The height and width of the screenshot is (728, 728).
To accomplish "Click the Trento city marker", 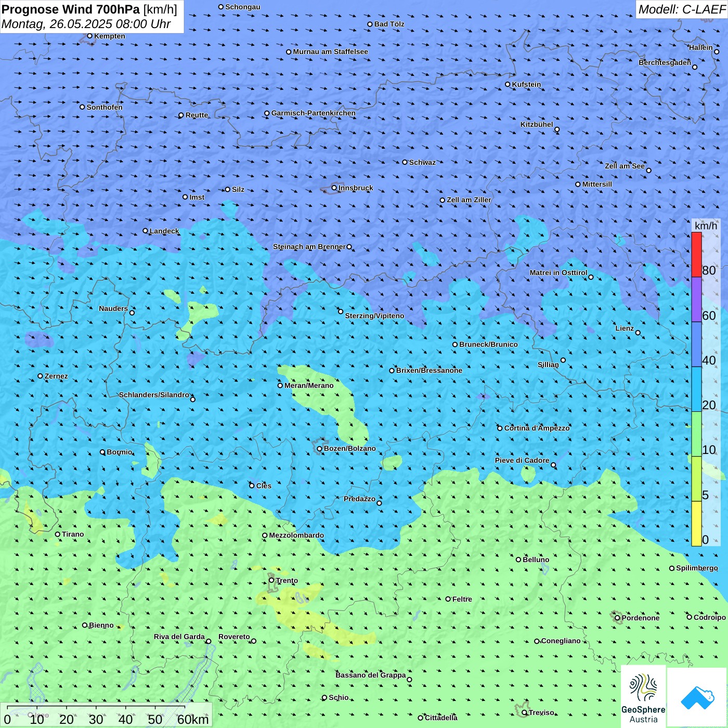I will tap(271, 580).
